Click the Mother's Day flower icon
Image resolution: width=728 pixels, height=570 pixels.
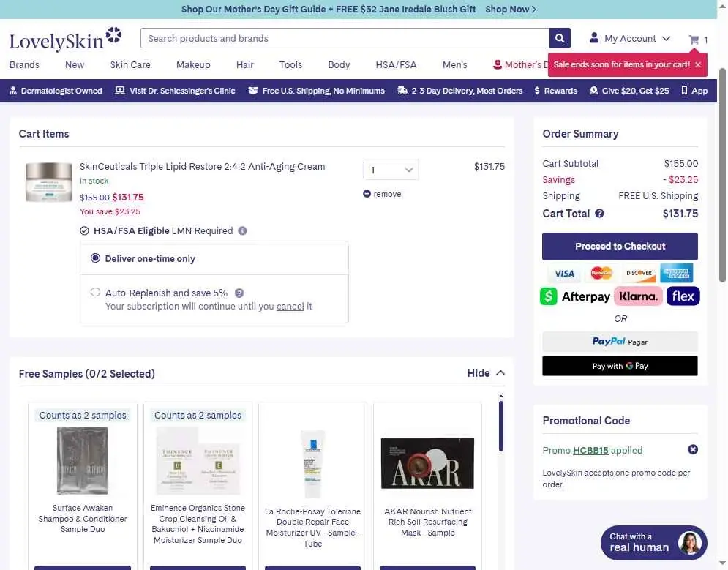498,64
